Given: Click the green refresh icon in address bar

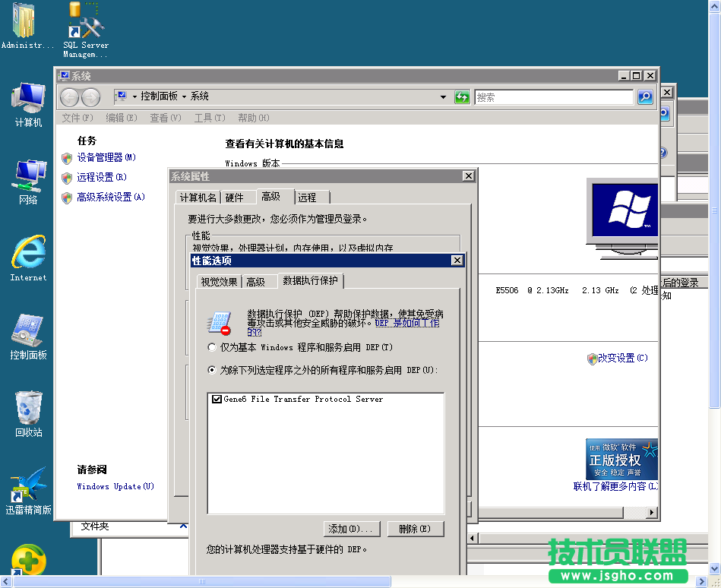Looking at the screenshot, I should tap(462, 97).
